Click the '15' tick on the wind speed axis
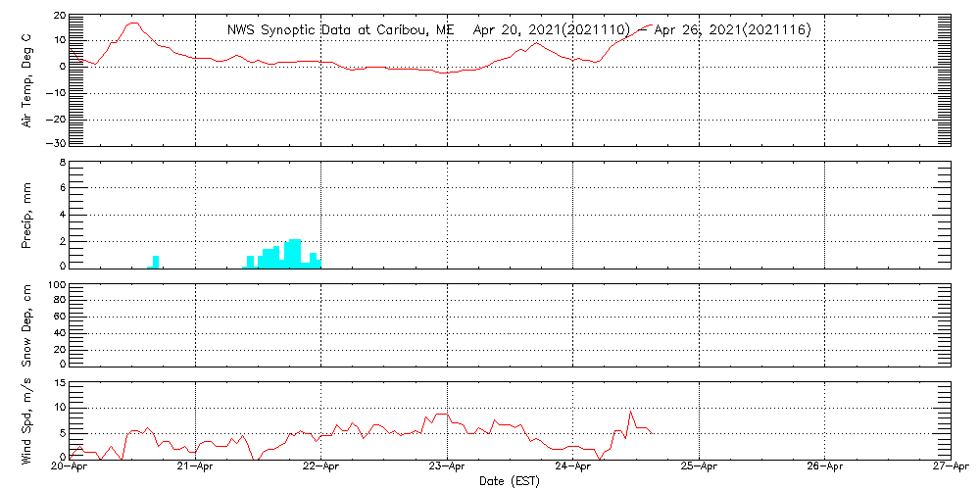 [x=58, y=383]
